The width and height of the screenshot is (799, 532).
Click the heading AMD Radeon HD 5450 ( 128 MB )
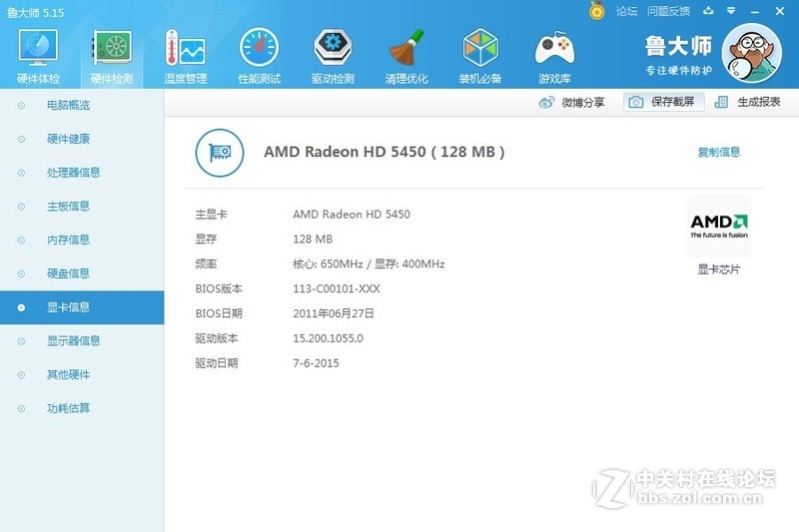385,152
